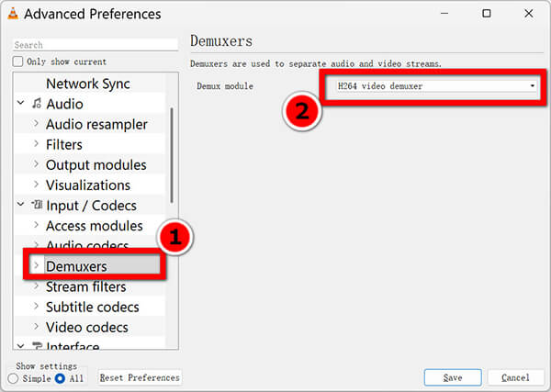Select Visualizations tree item
The width and height of the screenshot is (551, 392).
click(88, 185)
